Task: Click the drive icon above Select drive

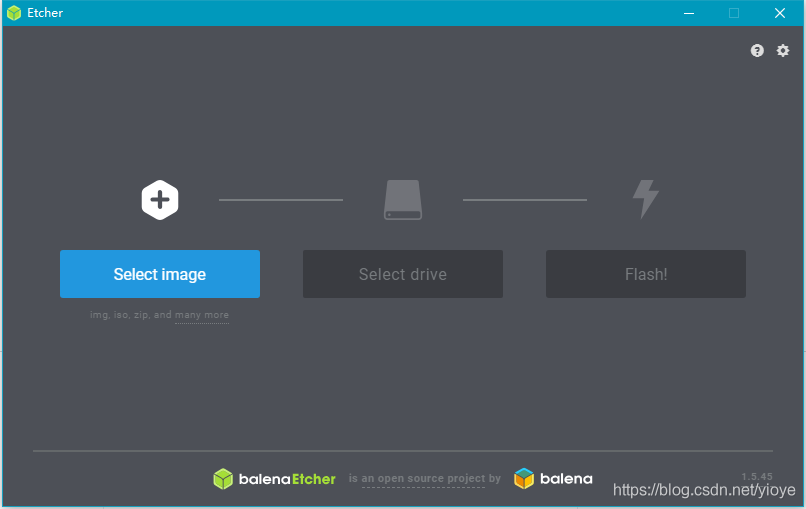Action: pos(402,200)
